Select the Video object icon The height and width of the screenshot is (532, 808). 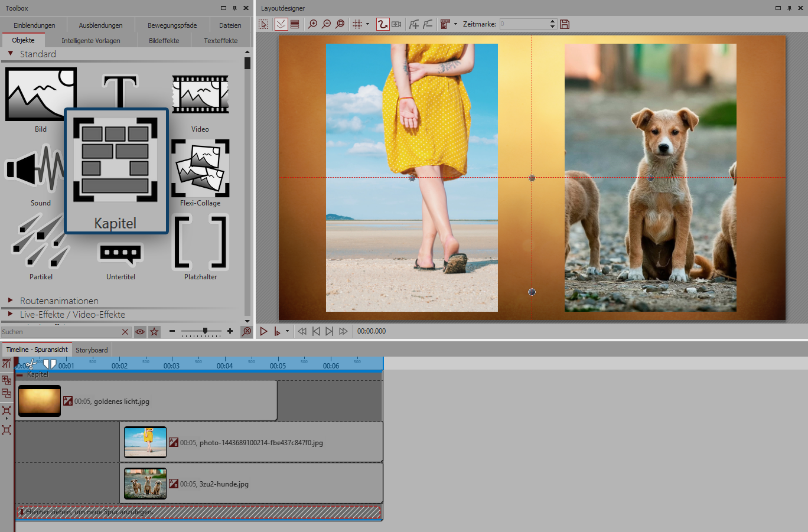point(200,95)
